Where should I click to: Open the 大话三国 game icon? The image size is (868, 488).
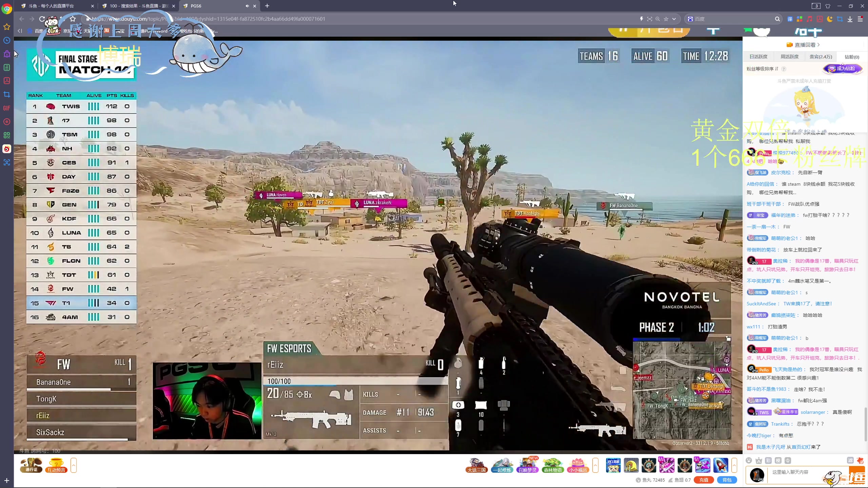tap(477, 465)
